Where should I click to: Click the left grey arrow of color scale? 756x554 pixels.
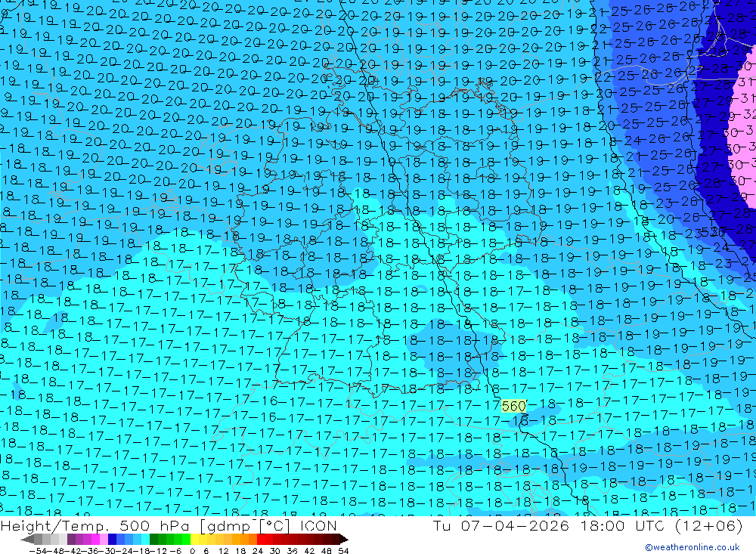coord(27,540)
